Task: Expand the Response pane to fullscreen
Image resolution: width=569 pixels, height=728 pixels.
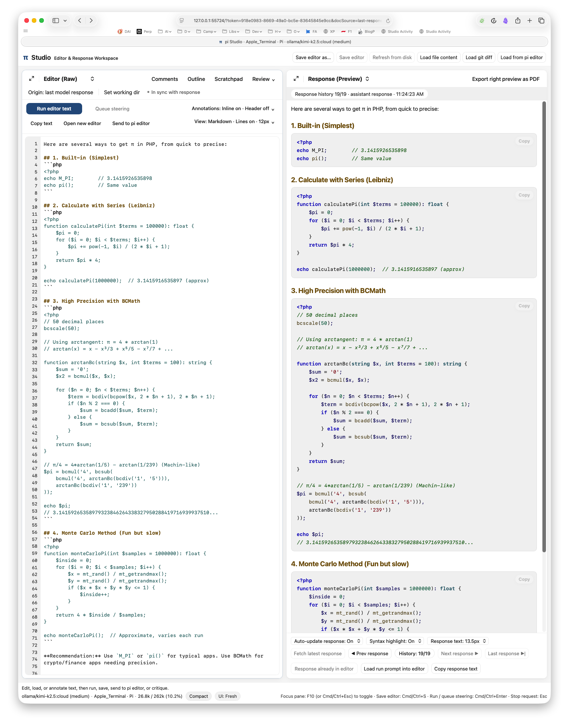Action: coord(296,79)
